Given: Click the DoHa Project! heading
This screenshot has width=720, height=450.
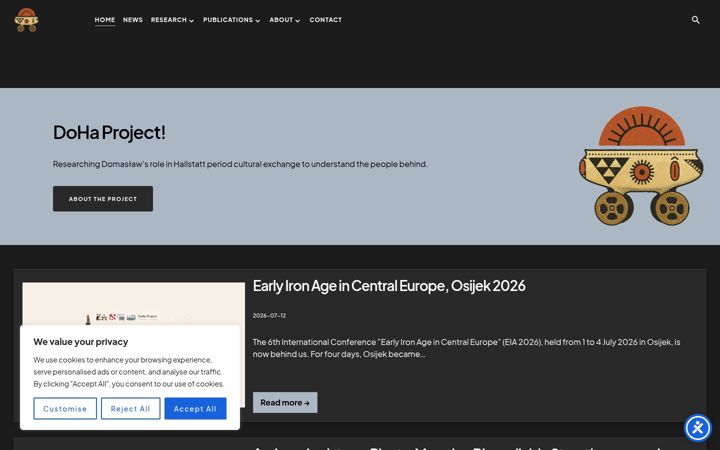Looking at the screenshot, I should [x=109, y=132].
